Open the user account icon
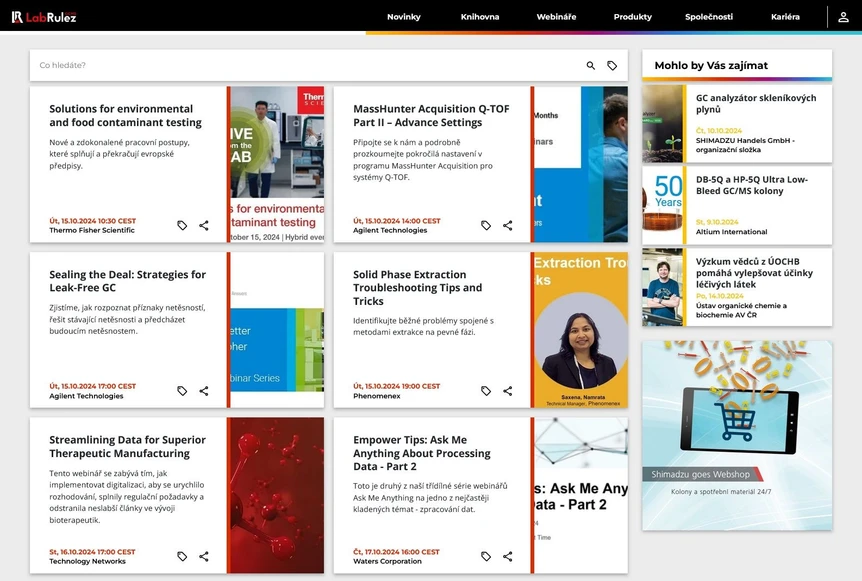The height and width of the screenshot is (581, 862). [843, 17]
